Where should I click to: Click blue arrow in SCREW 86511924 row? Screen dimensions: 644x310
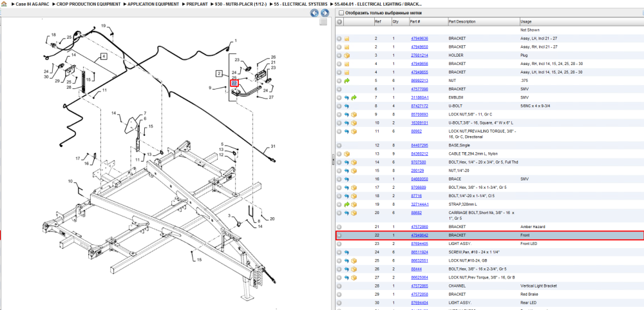346,252
